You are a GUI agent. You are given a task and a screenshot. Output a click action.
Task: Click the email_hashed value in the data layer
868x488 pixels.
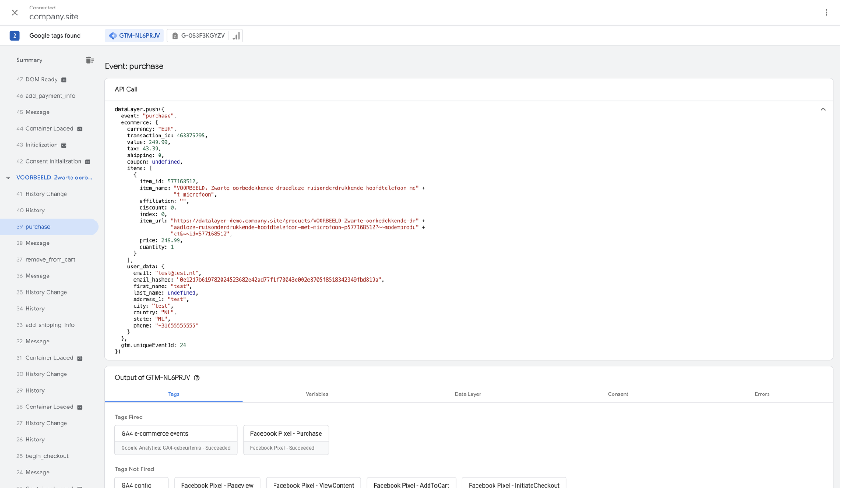pyautogui.click(x=279, y=280)
